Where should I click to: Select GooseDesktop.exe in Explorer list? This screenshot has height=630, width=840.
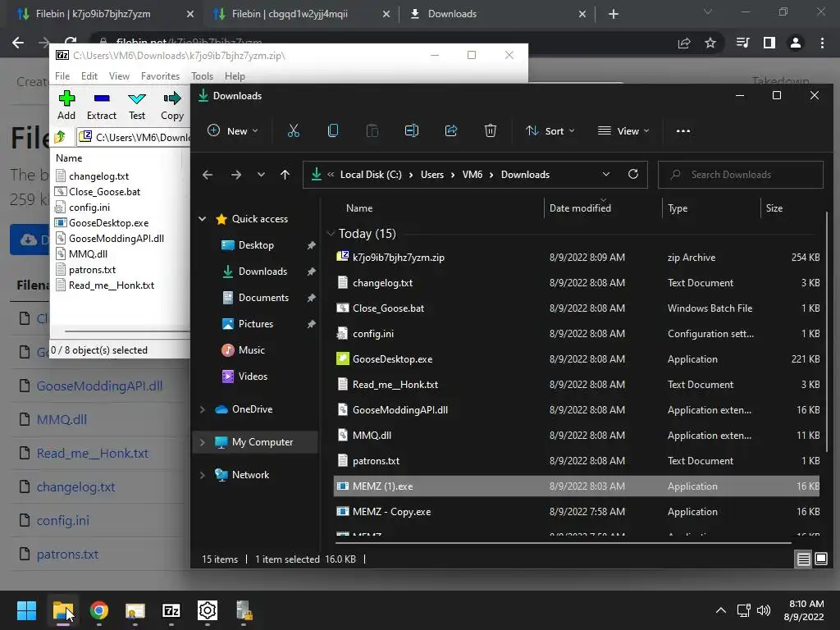577,359
